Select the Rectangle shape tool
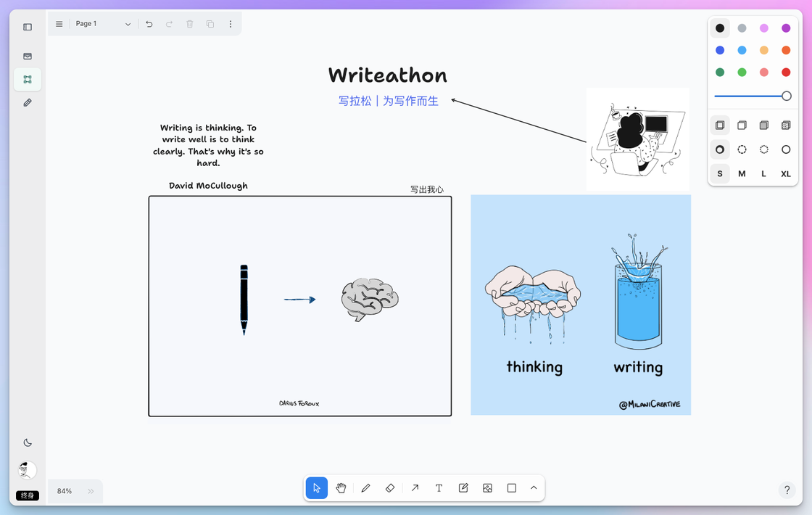Image resolution: width=812 pixels, height=515 pixels. 512,488
